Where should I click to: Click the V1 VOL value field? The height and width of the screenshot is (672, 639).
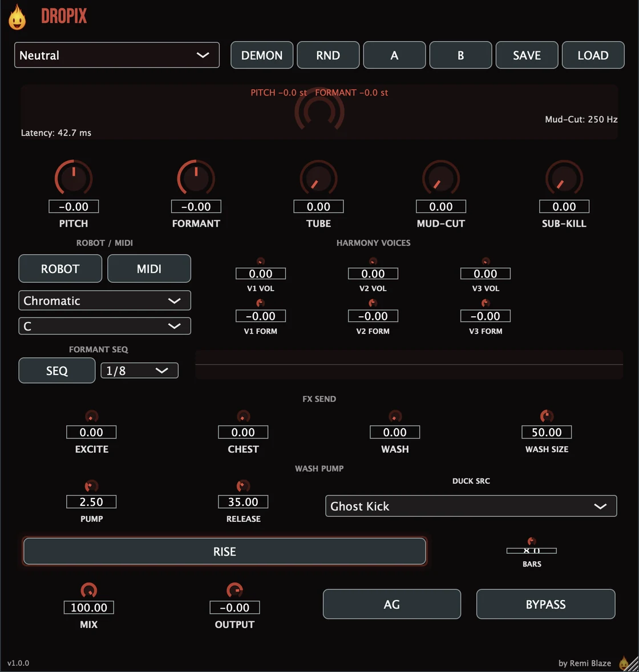coord(260,274)
